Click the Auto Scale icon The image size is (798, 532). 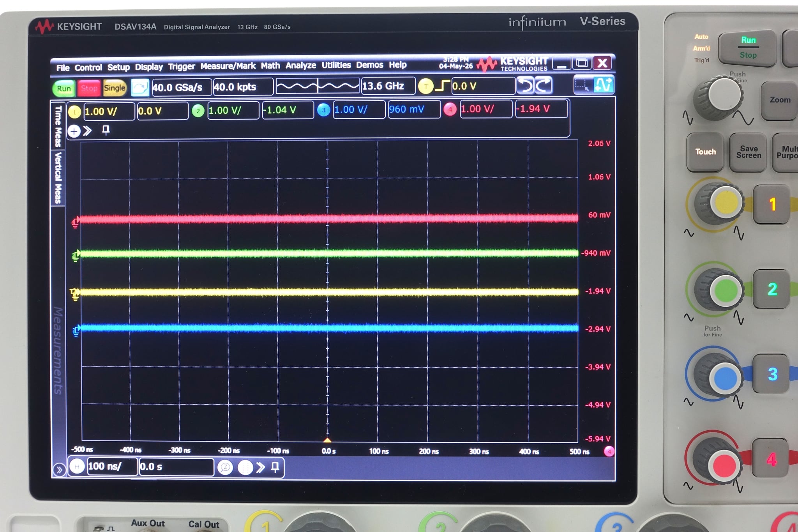coord(140,87)
